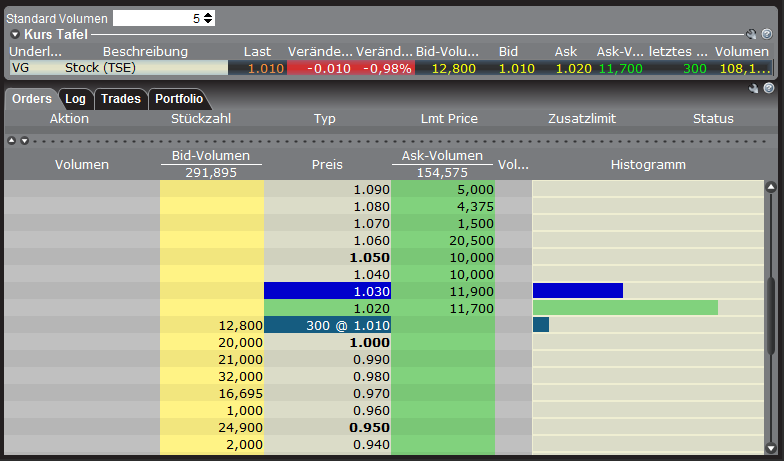The height and width of the screenshot is (461, 784).
Task: Open the Trades tab
Action: point(120,99)
